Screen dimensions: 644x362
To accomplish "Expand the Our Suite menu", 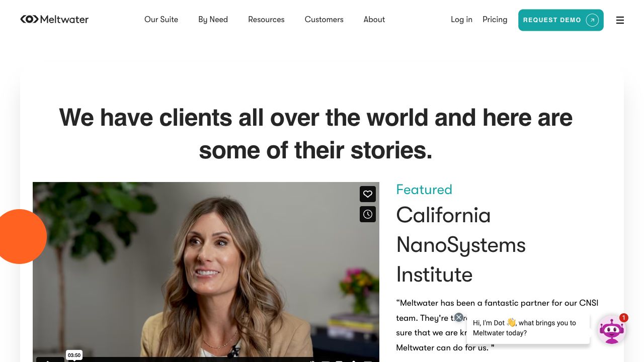I will (161, 20).
